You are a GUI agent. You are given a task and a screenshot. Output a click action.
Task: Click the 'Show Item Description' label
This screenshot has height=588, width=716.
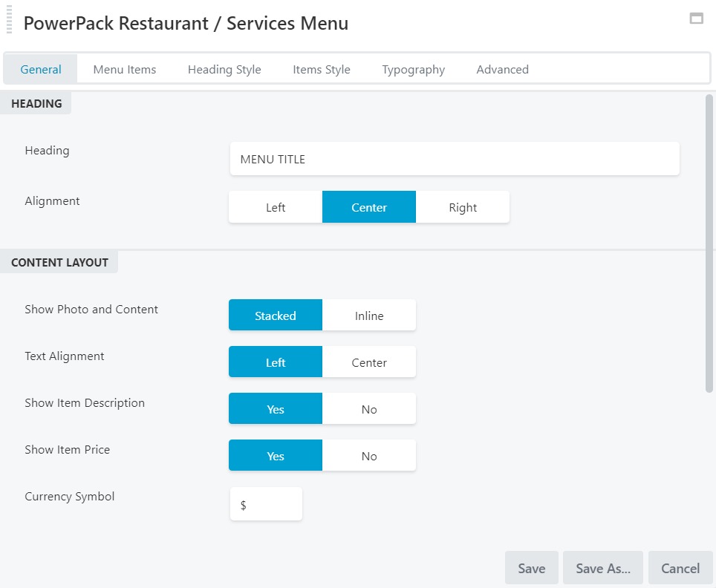click(85, 403)
